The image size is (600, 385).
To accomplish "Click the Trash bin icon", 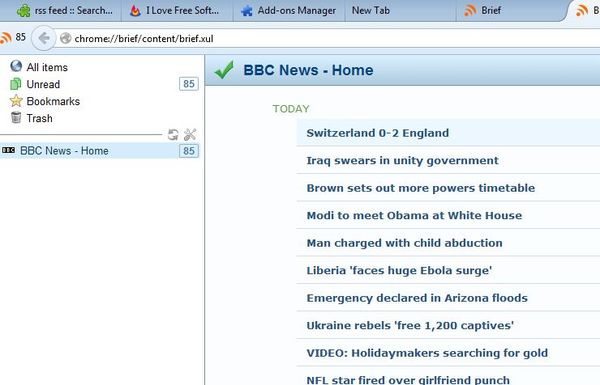I will [16, 118].
